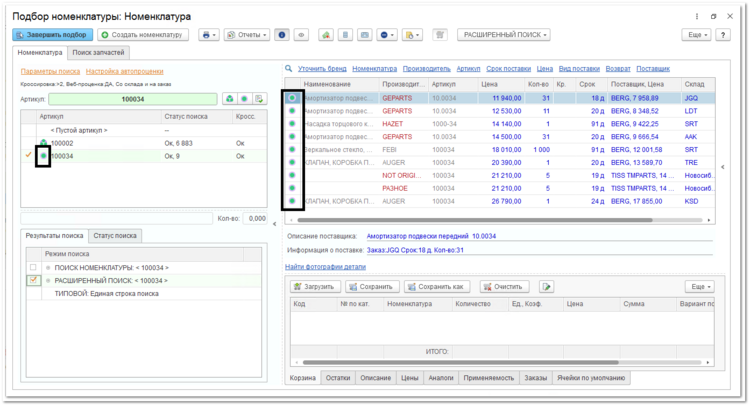
Task: Open the vertical dots window menu
Action: click(x=696, y=16)
